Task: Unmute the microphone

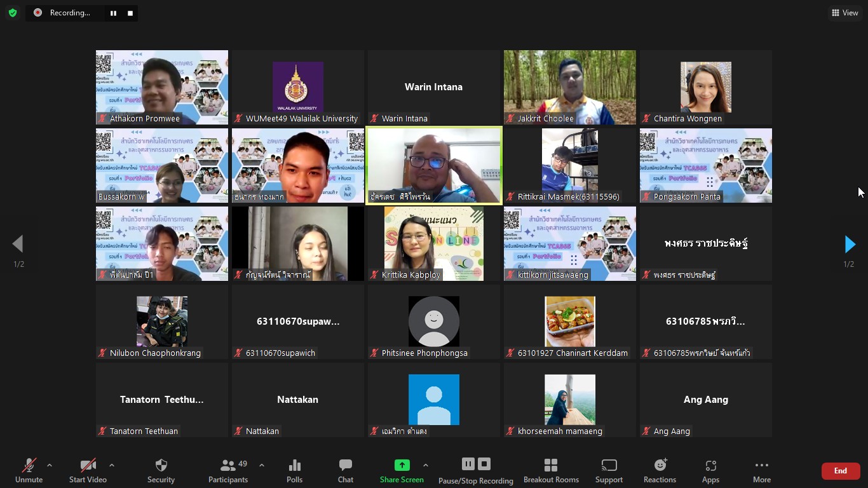Action: [x=29, y=471]
